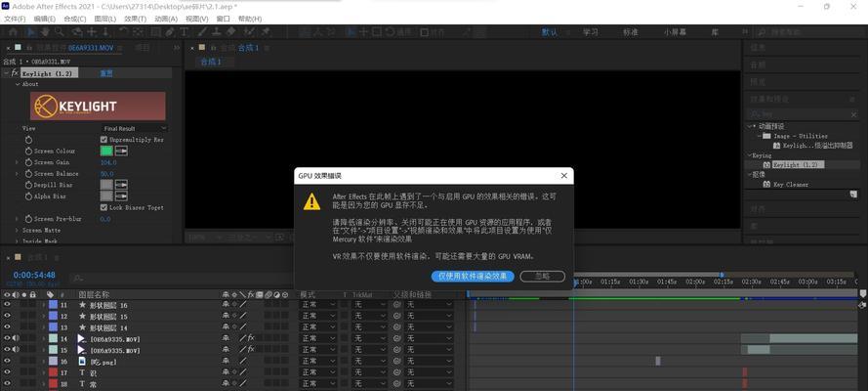Open TrkMat dropdown for layer 14

point(370,338)
